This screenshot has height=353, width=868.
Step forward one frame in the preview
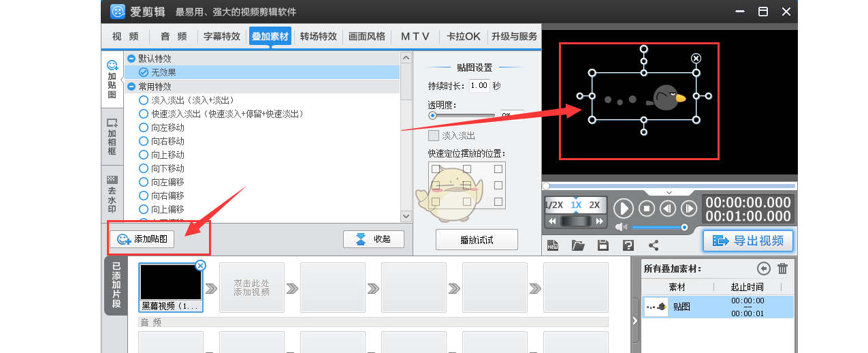pos(689,208)
